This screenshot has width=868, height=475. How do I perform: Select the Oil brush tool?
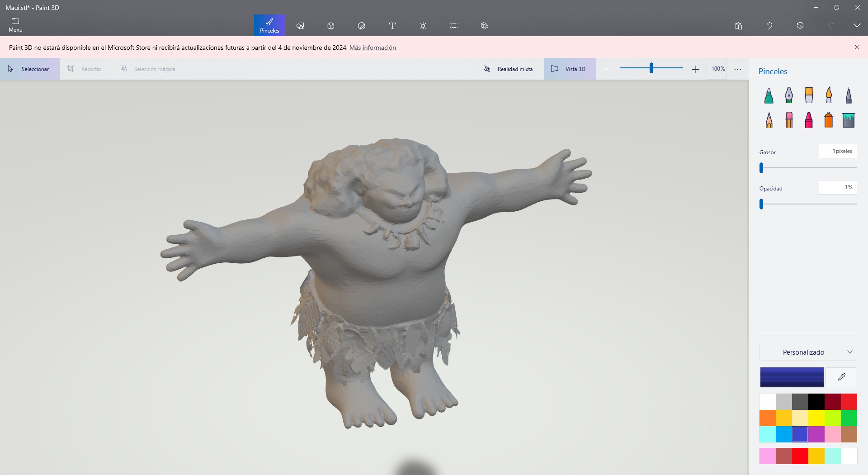[x=809, y=95]
